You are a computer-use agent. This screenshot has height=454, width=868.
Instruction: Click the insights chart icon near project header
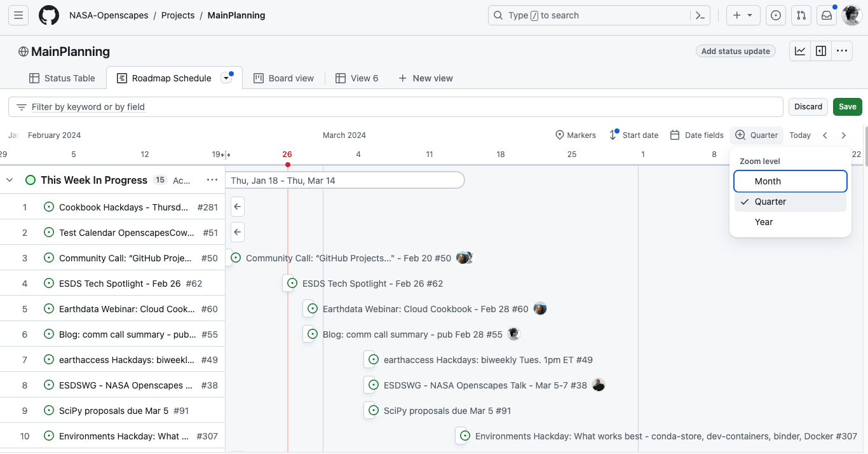click(799, 50)
